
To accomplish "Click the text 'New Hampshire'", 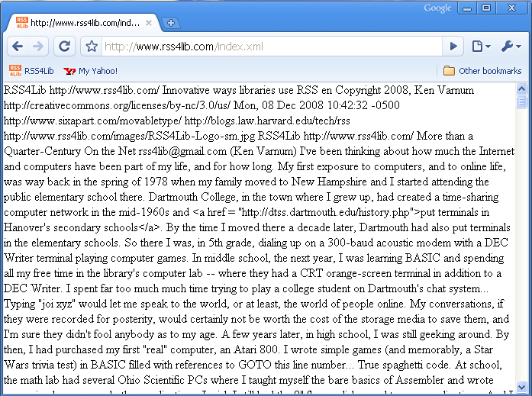I will tap(329, 182).
